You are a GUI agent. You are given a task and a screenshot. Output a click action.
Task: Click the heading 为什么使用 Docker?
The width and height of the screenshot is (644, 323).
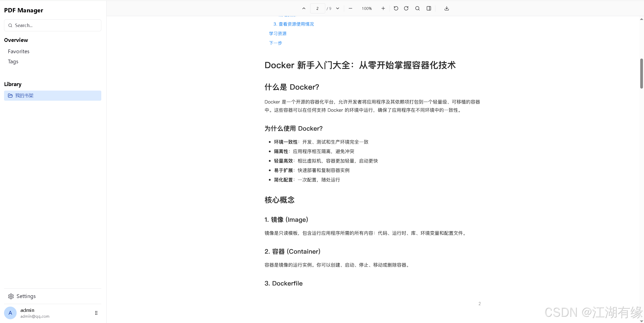tap(294, 128)
